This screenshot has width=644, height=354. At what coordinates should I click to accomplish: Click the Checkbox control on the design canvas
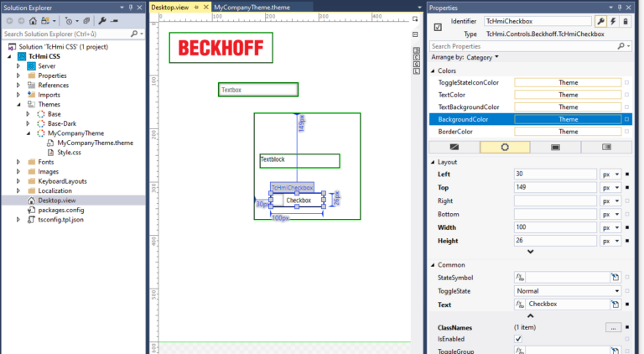tap(298, 200)
